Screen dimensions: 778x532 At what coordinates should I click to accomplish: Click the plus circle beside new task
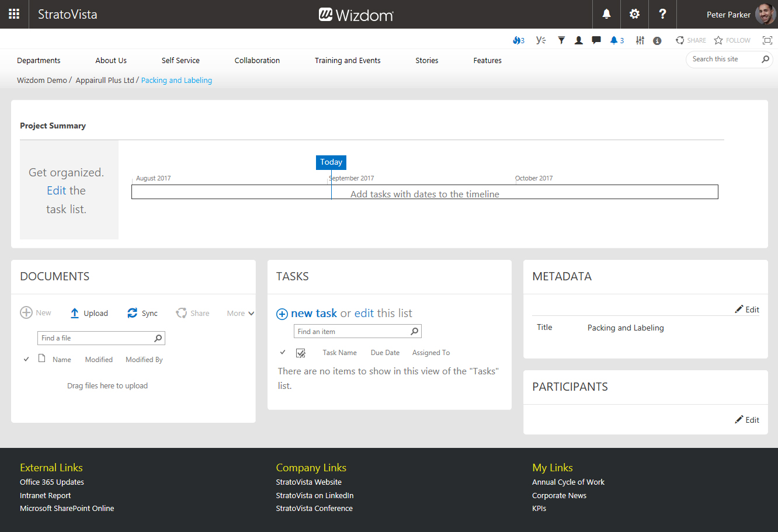[x=282, y=314]
